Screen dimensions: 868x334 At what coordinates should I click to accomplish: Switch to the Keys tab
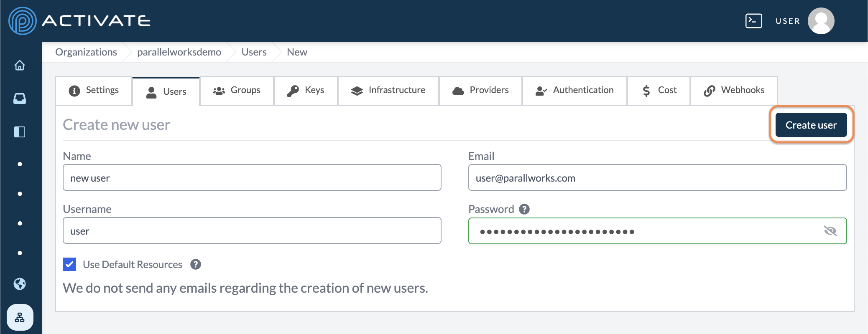(306, 91)
